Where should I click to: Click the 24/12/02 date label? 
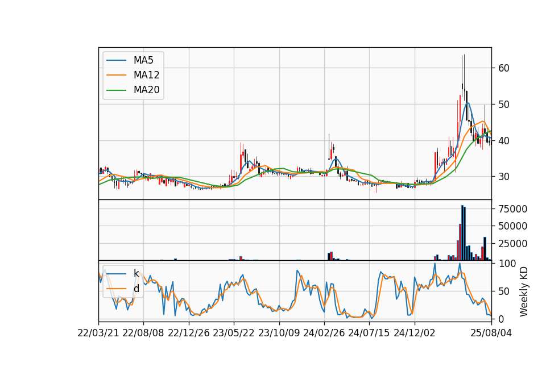click(x=415, y=333)
